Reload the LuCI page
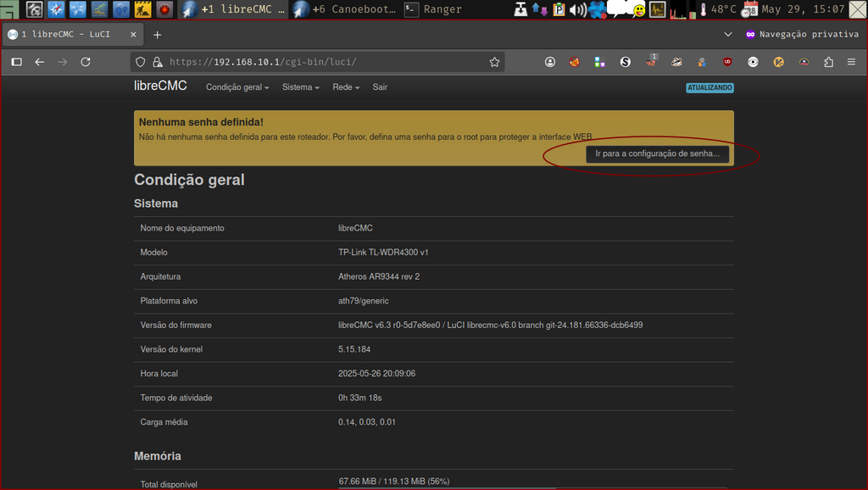Viewport: 868px width, 490px height. (x=86, y=61)
